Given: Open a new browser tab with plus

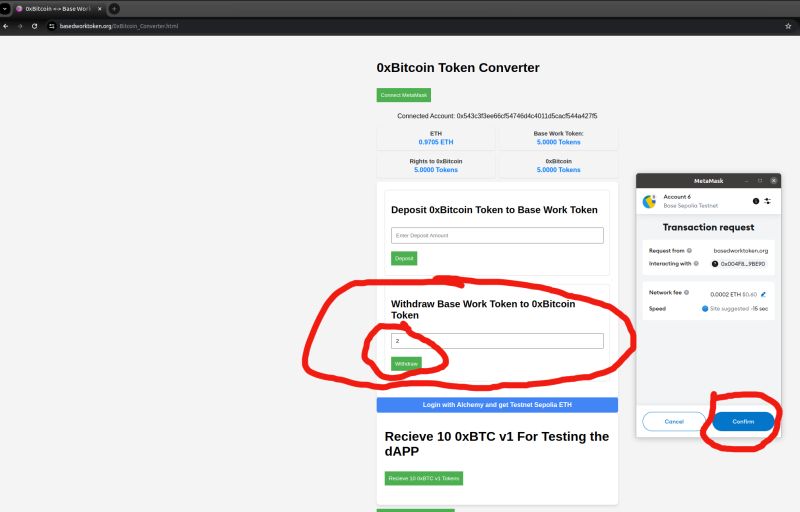Looking at the screenshot, I should (x=114, y=9).
